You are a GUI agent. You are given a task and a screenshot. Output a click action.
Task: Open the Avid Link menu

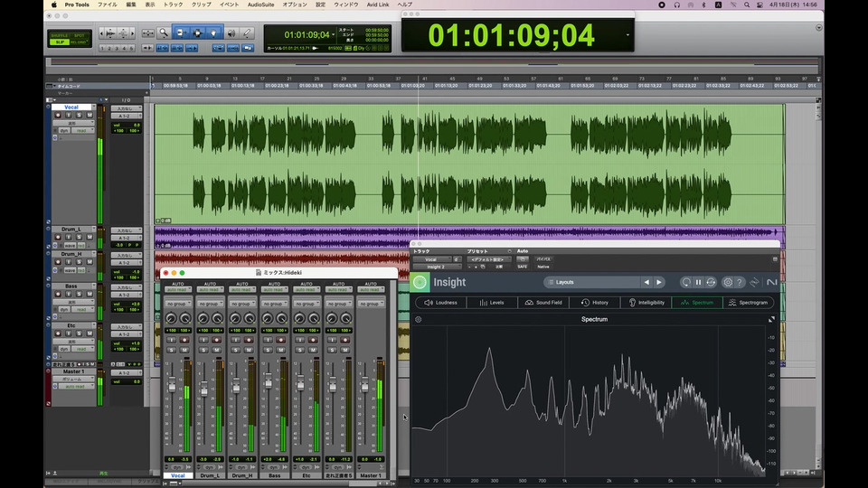tap(378, 5)
